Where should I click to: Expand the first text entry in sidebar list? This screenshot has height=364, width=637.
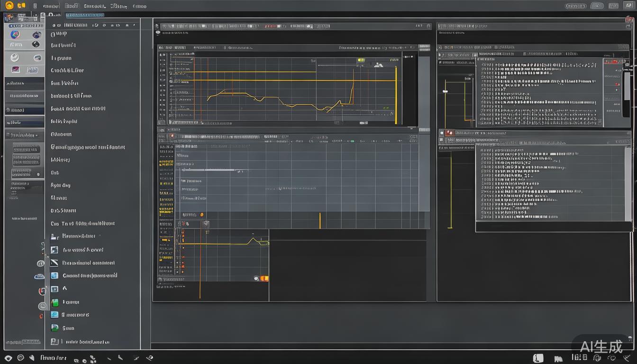[59, 34]
